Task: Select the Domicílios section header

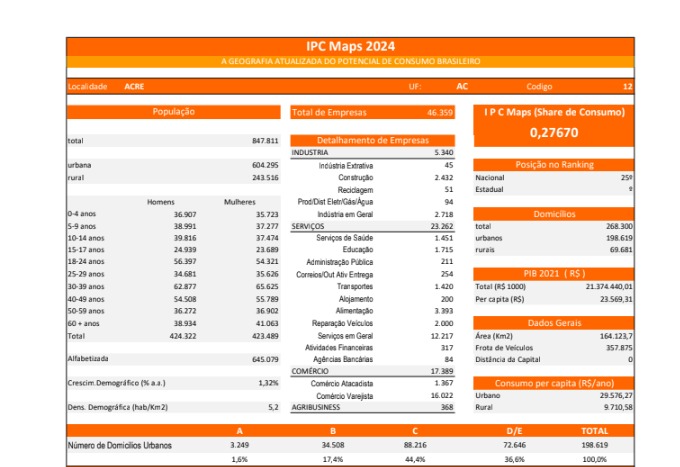Action: click(553, 214)
